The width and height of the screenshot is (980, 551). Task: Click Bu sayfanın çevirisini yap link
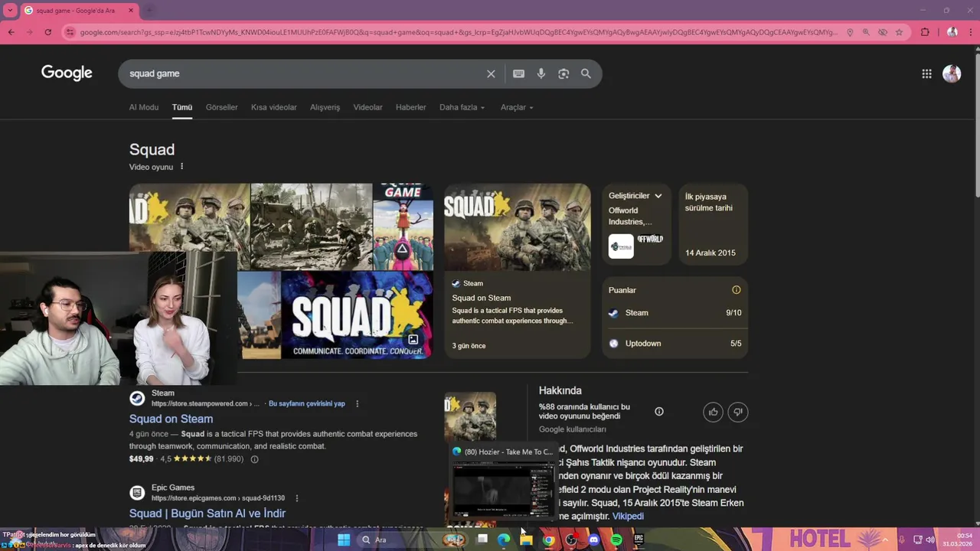[306, 404]
